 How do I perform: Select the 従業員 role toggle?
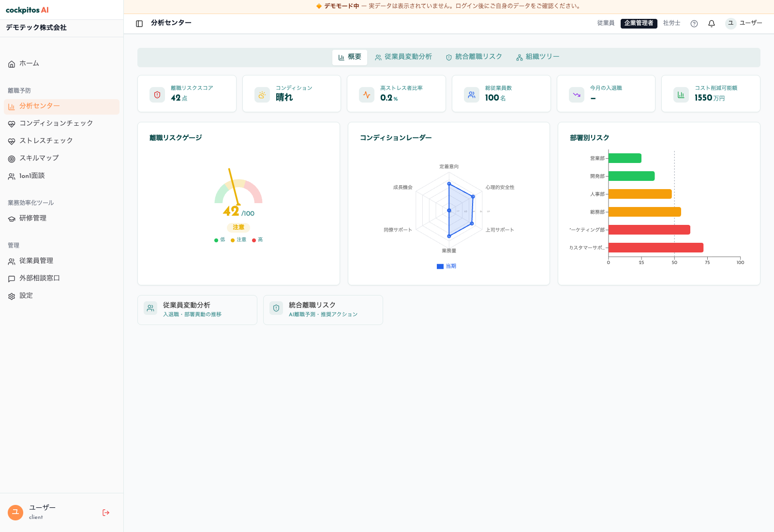tap(606, 23)
